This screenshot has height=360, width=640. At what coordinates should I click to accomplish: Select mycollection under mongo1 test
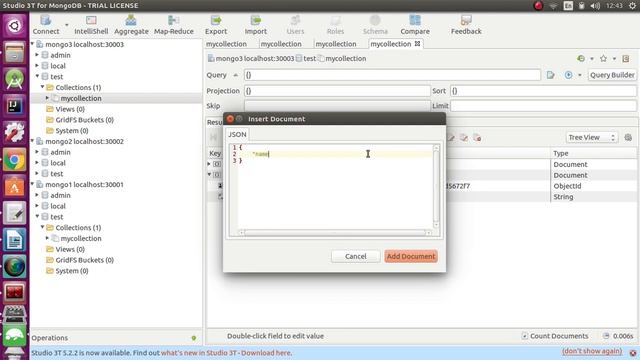(81, 238)
